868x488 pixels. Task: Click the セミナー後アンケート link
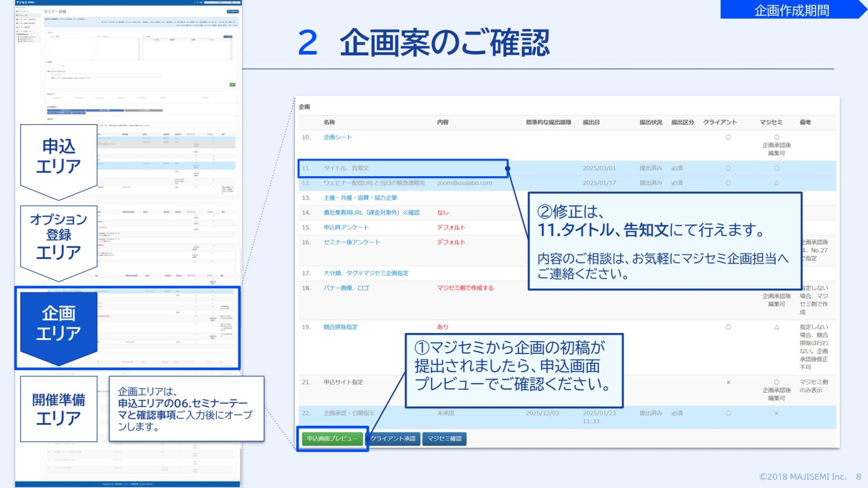[352, 242]
